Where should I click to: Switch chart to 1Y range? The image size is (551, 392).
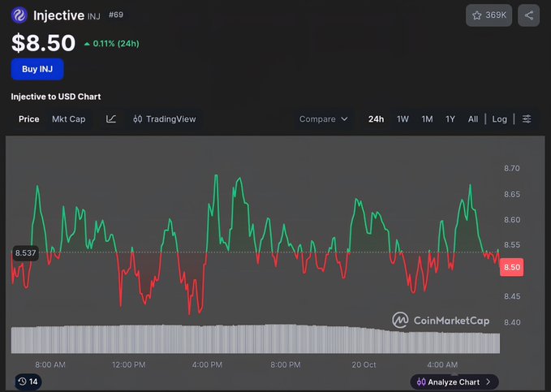click(450, 119)
